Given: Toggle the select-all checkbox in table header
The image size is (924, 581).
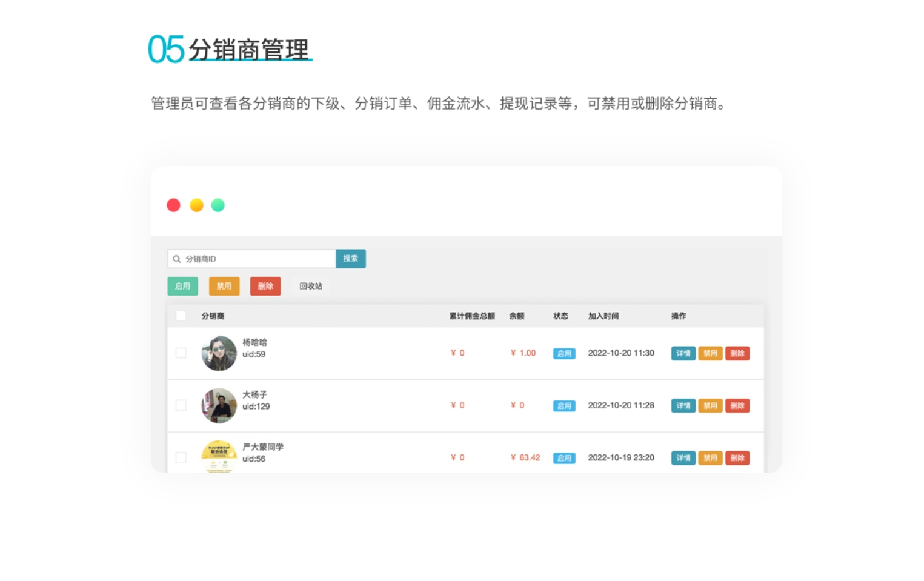Looking at the screenshot, I should (x=181, y=316).
